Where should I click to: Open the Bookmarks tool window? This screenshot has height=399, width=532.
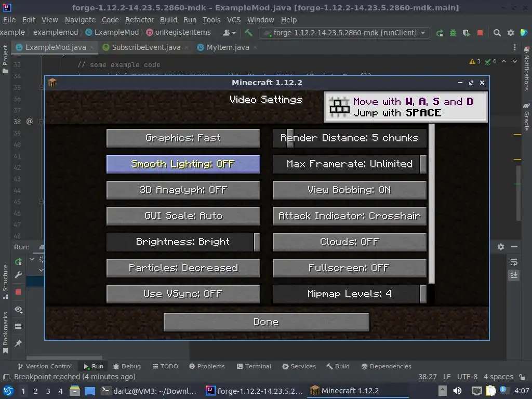[5, 332]
